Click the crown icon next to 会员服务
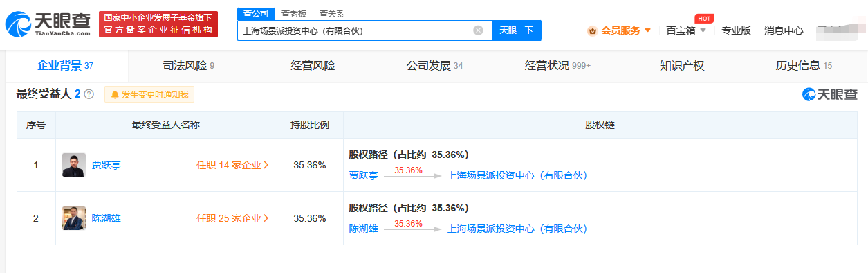The width and height of the screenshot is (868, 273). point(592,30)
